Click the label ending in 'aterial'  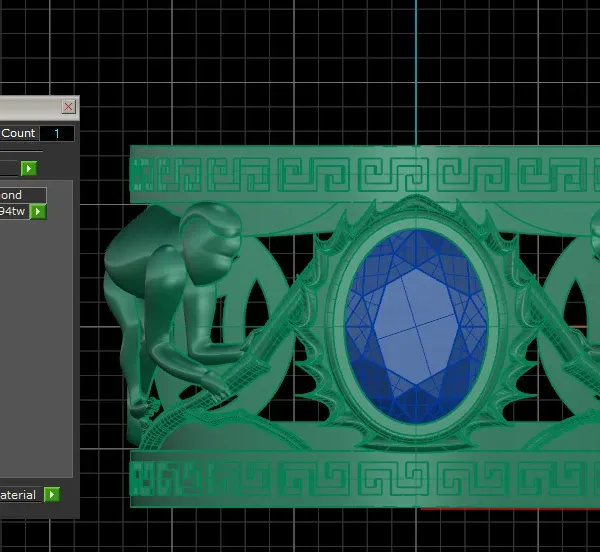click(18, 495)
